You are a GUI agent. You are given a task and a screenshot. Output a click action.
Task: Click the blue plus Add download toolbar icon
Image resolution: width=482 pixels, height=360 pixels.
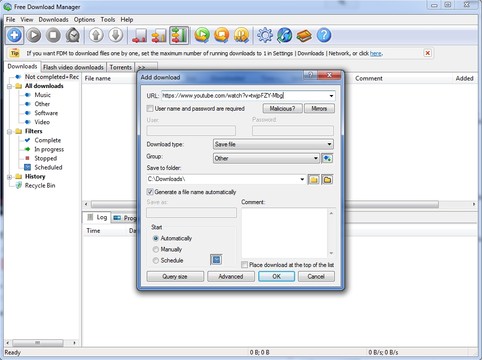pyautogui.click(x=14, y=35)
